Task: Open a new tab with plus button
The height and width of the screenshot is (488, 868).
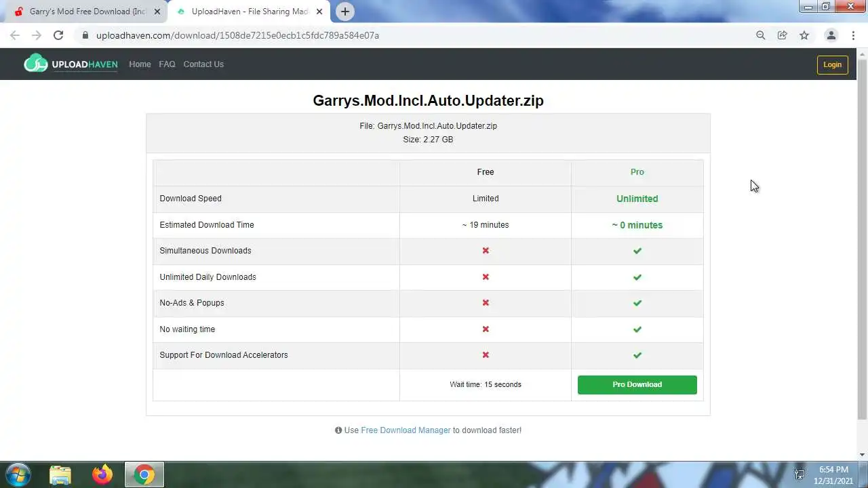Action: point(345,12)
